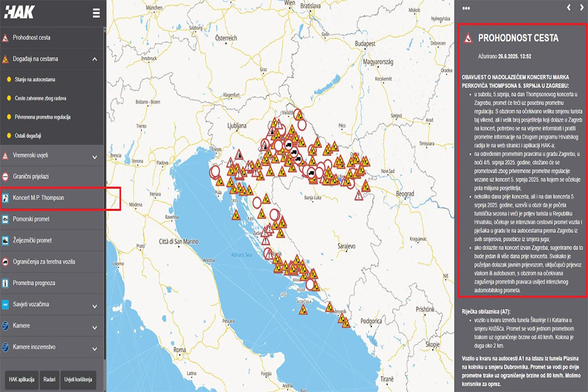Image resolution: width=588 pixels, height=392 pixels.
Task: Click the sidebar vertical scrollbar
Action: pos(105,195)
